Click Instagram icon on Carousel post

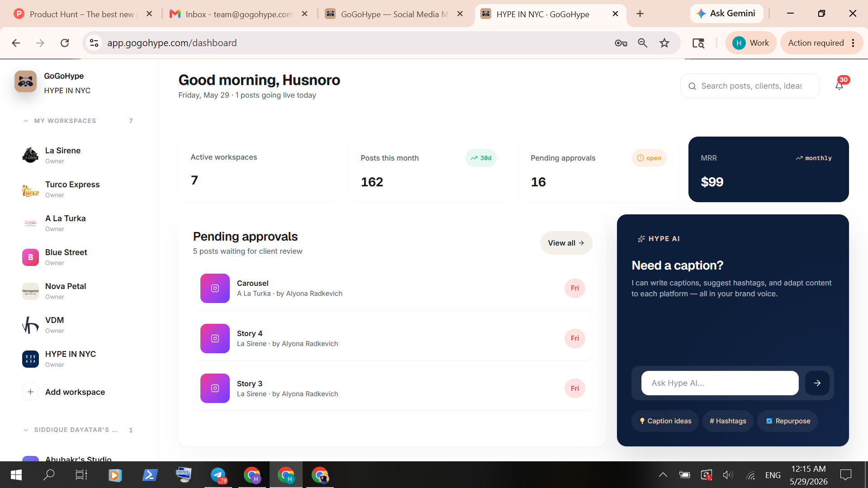[215, 288]
